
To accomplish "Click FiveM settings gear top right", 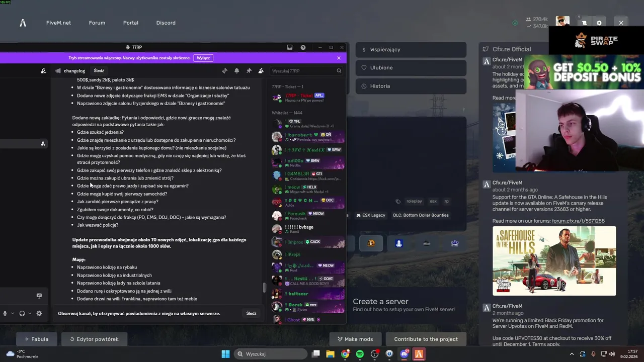I will pos(599,23).
